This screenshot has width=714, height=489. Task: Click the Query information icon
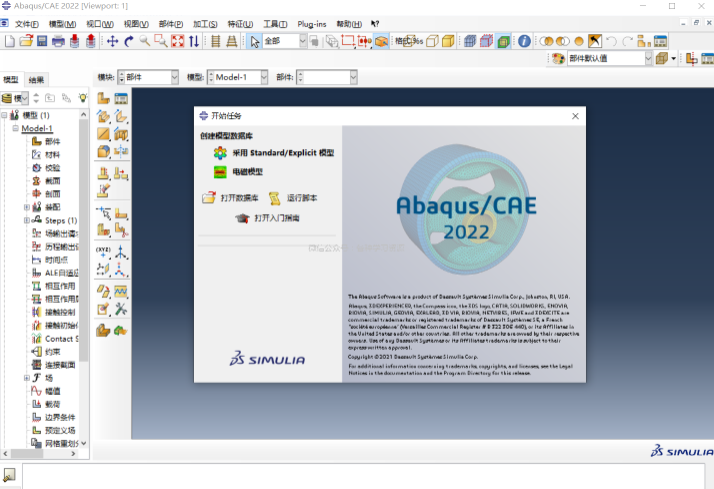(x=524, y=41)
